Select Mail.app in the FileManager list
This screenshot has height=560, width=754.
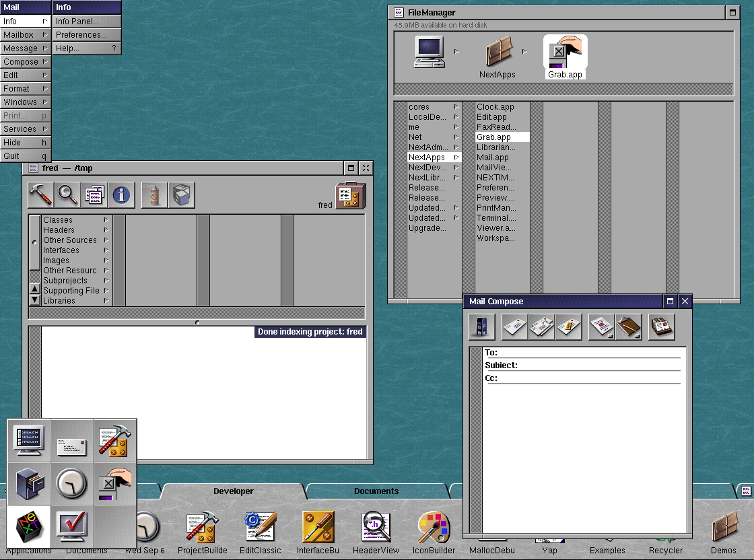coord(493,157)
